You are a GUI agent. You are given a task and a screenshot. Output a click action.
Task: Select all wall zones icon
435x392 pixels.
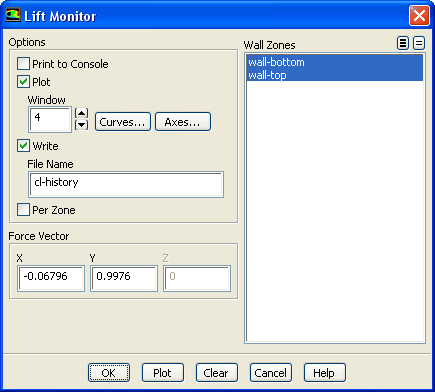click(x=403, y=43)
